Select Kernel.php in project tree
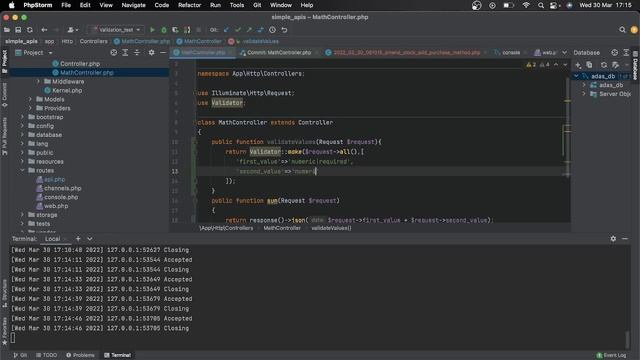640x360 pixels. click(67, 91)
